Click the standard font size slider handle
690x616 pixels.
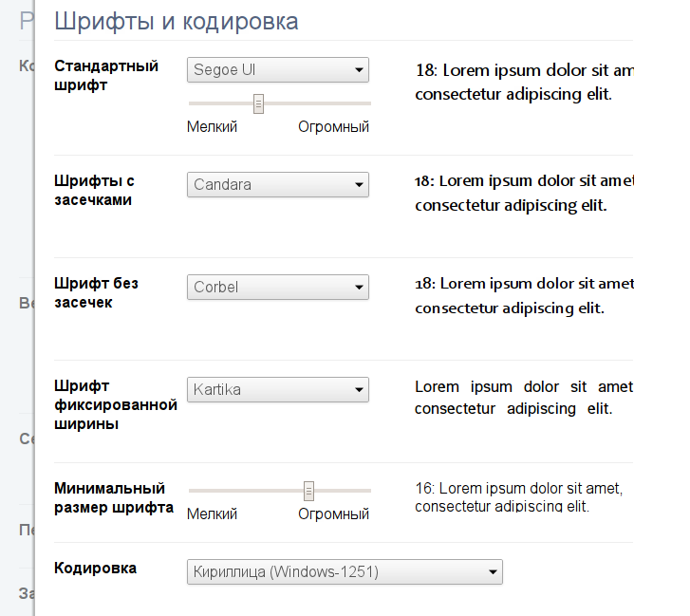point(258,103)
